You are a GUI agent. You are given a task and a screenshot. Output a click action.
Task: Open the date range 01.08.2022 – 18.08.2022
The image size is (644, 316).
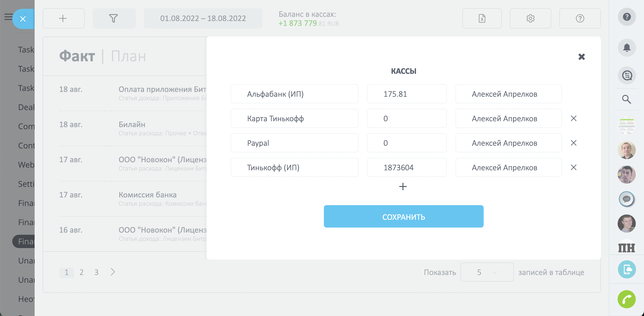pyautogui.click(x=203, y=18)
